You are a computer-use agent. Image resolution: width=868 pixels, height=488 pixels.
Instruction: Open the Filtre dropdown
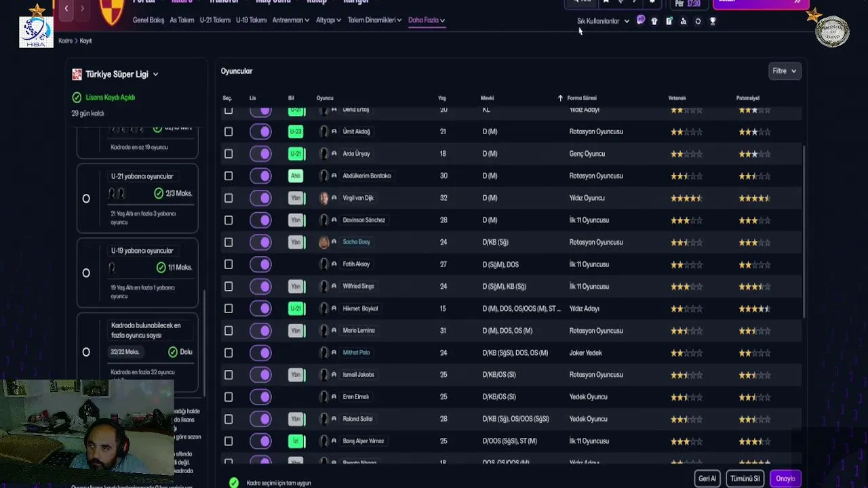pyautogui.click(x=785, y=71)
